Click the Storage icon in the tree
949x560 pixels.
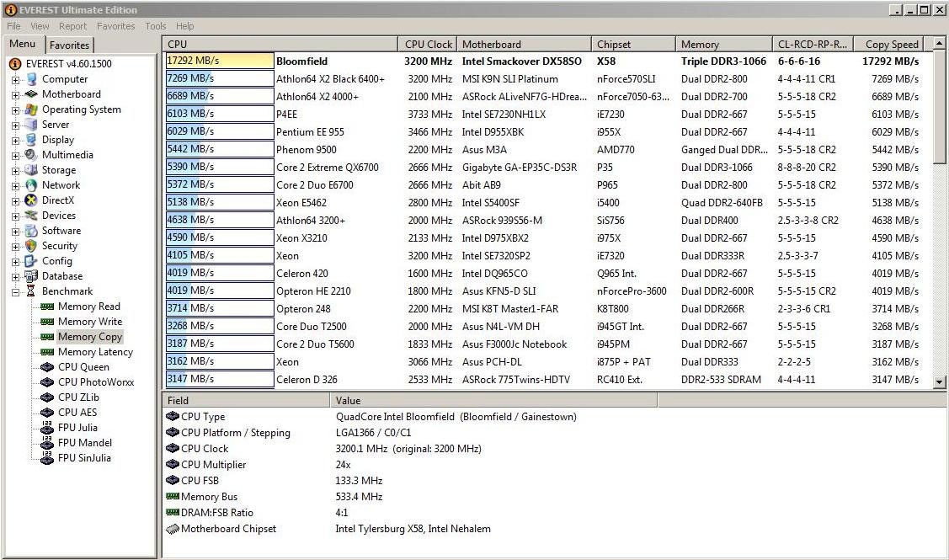31,170
